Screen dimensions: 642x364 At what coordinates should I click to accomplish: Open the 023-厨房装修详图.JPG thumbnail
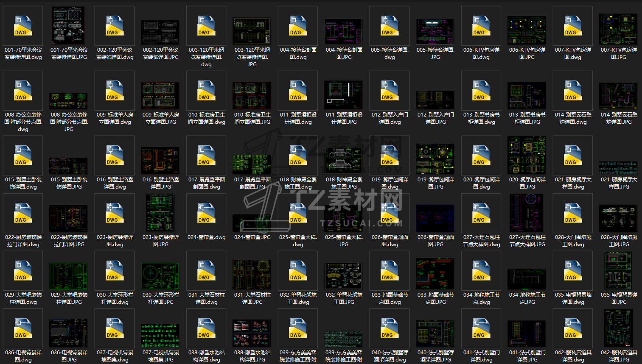coord(160,213)
